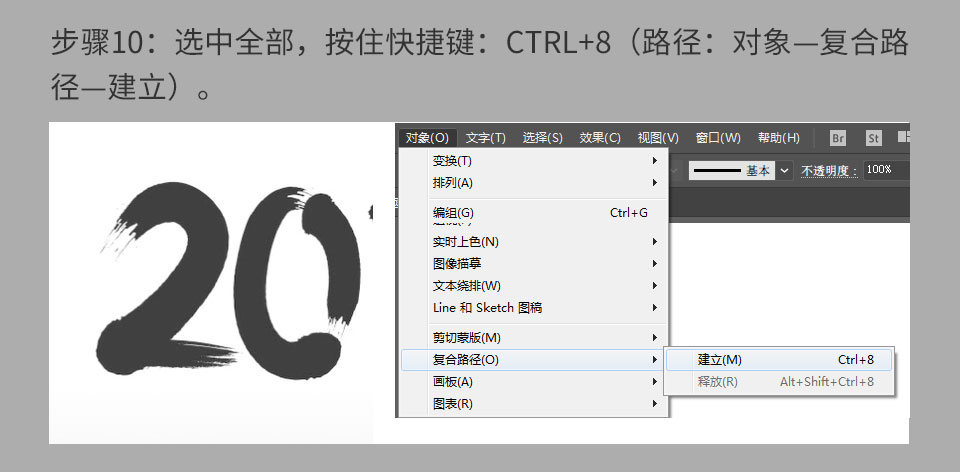Choose 编组(G) Ctrl+G menu item

pyautogui.click(x=533, y=213)
